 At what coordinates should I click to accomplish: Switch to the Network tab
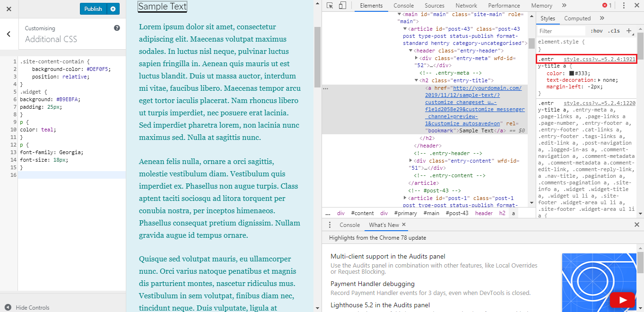click(466, 5)
